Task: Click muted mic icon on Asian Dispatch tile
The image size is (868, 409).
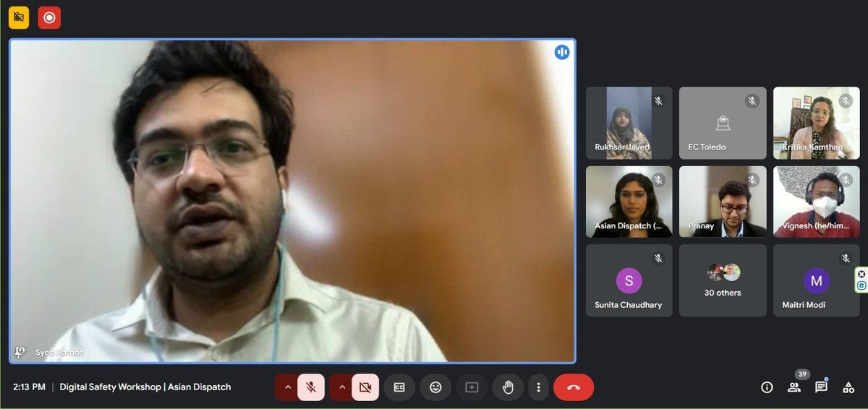Action: click(658, 180)
